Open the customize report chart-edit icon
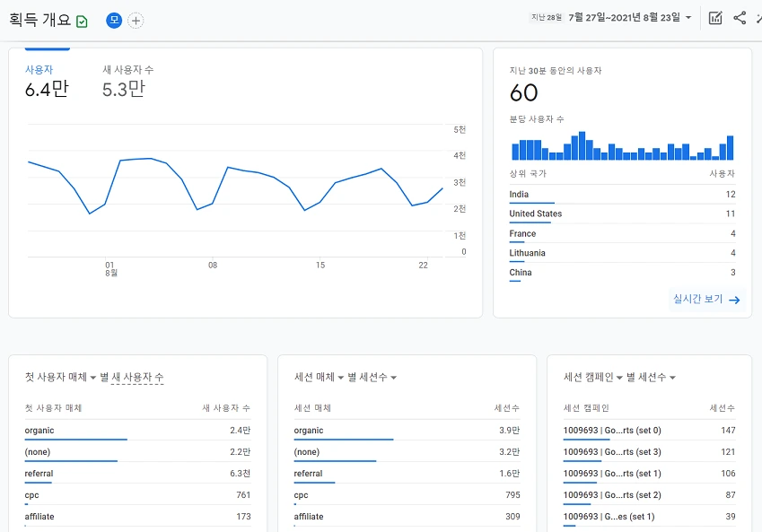762x532 pixels. coord(714,18)
